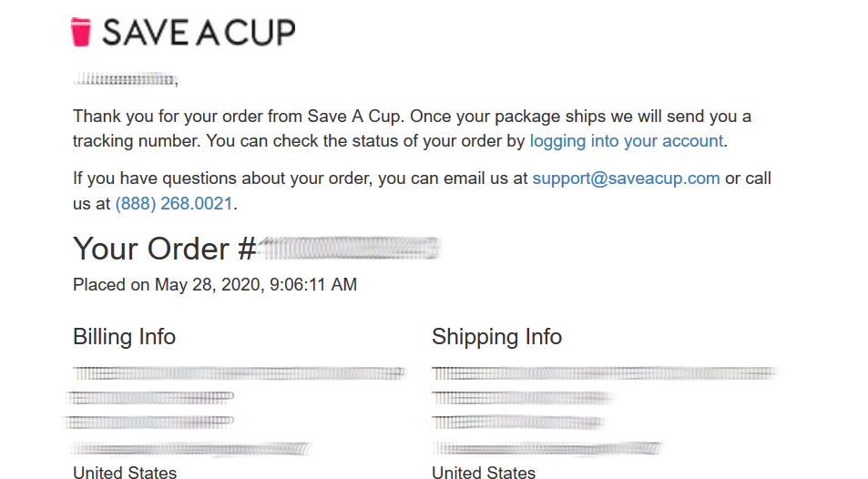Click the blurred recipient name greeting
Screen dimensions: 868x479
click(125, 80)
